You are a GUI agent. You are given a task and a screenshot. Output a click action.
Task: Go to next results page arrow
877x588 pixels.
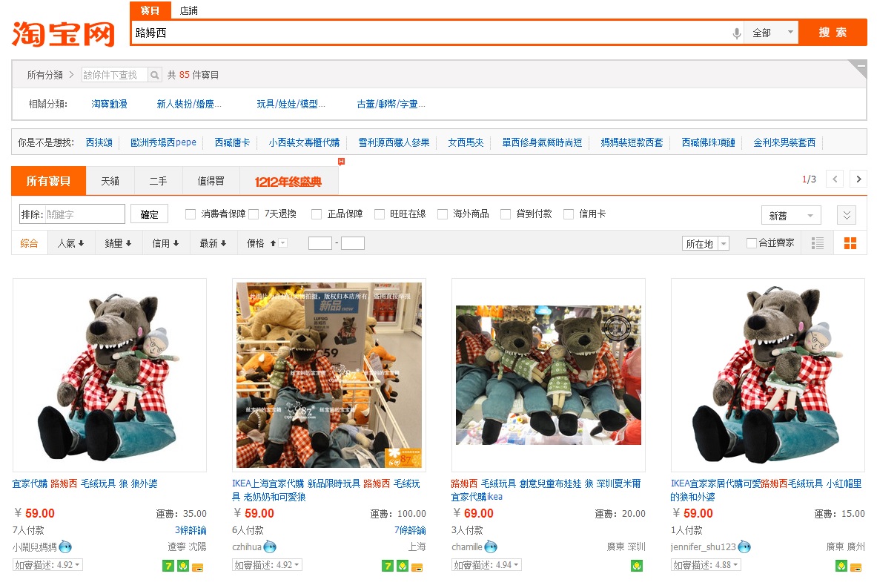coord(858,179)
